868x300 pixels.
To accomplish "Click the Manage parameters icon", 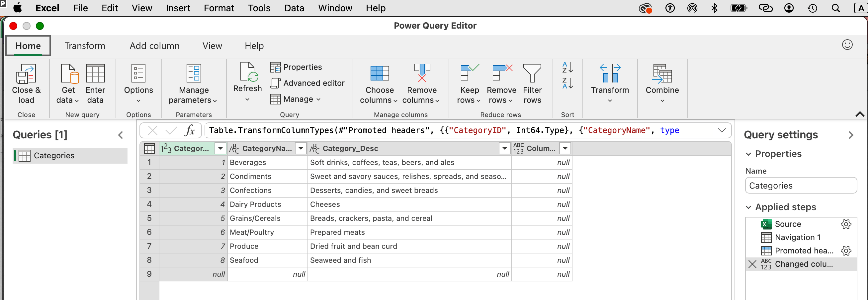I will (194, 73).
